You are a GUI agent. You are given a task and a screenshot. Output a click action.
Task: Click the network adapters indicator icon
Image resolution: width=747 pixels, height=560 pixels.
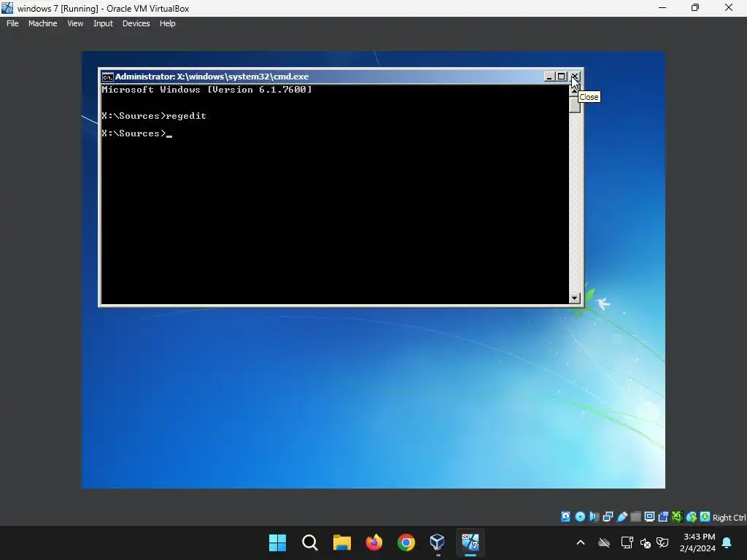[x=608, y=517]
